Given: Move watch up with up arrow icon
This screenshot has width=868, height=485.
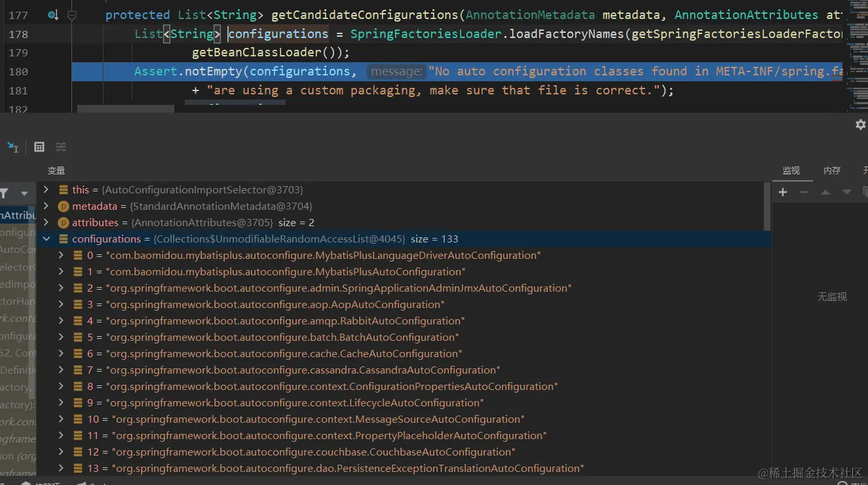Looking at the screenshot, I should [x=825, y=192].
